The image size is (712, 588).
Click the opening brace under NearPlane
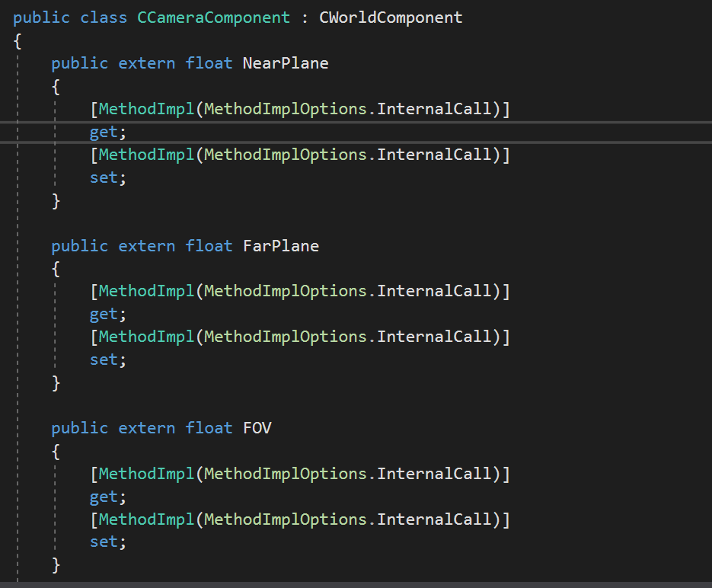56,86
